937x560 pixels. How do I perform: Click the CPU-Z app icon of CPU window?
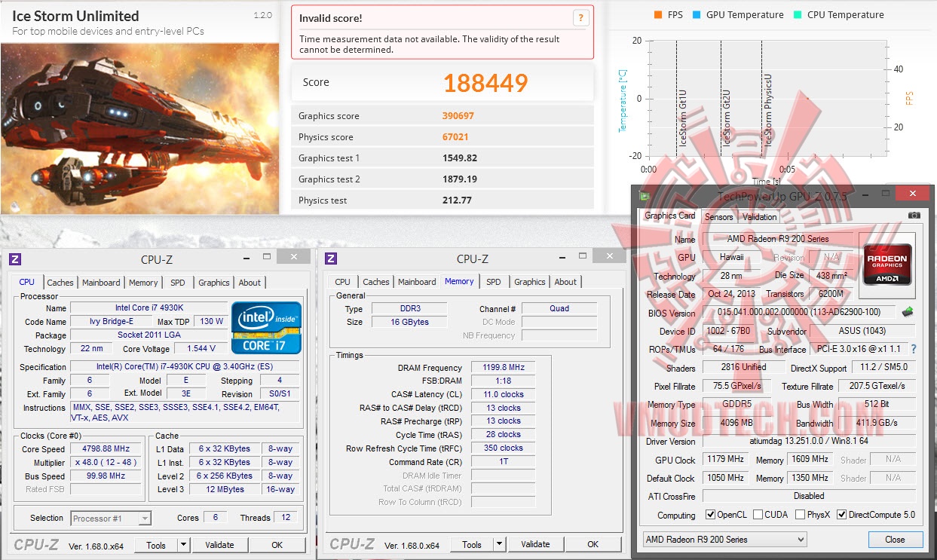point(15,259)
